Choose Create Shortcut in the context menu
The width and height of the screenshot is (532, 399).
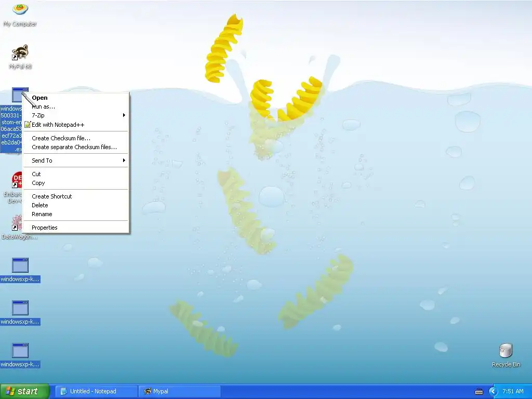click(76, 196)
